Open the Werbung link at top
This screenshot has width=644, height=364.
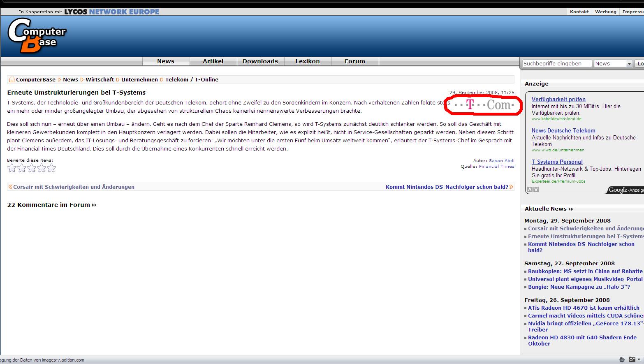[x=606, y=12]
